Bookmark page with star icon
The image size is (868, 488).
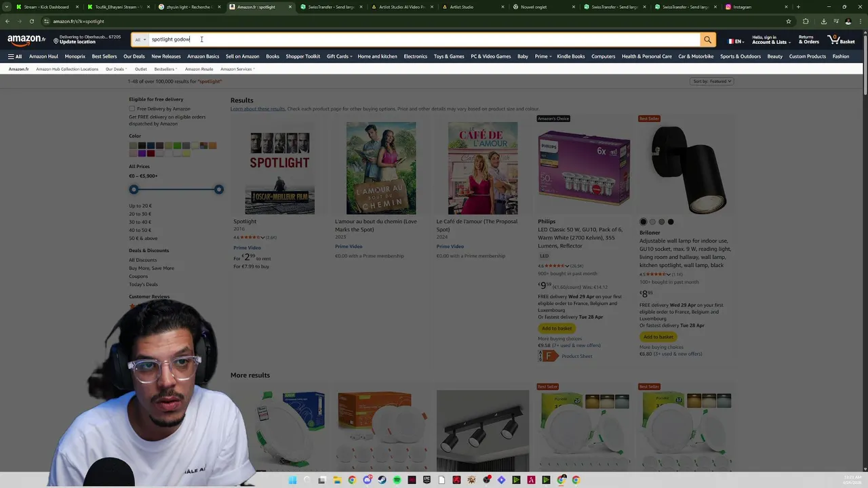[x=788, y=21]
